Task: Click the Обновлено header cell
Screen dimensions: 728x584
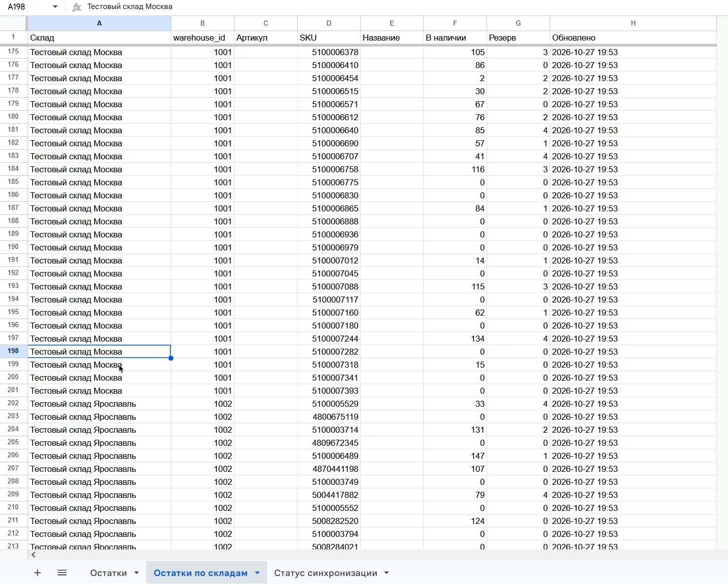Action: pos(633,38)
